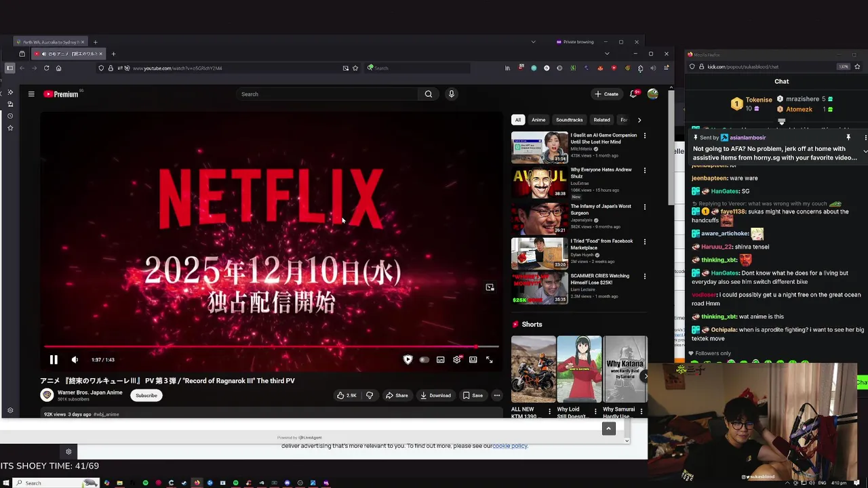Open the 'ALL NEW KTM 1390' short
Viewport: 868px width, 488px height.
tap(533, 370)
